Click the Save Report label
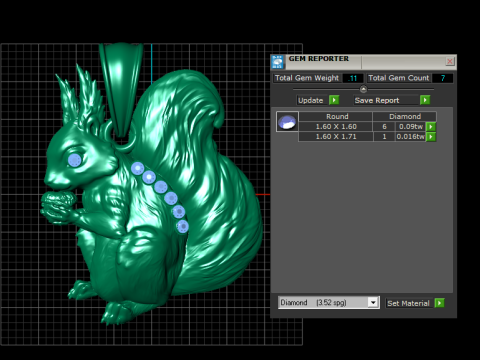480x360 pixels. [x=377, y=100]
